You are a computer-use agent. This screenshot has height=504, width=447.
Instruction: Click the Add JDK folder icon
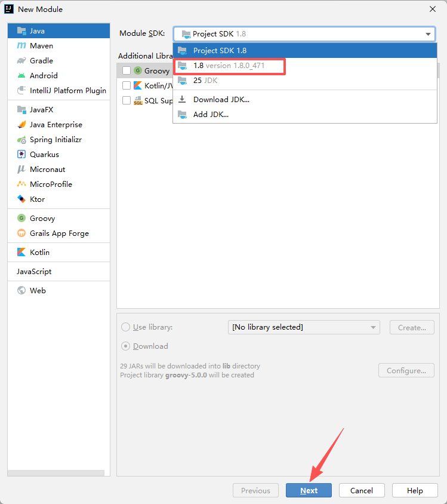point(182,115)
